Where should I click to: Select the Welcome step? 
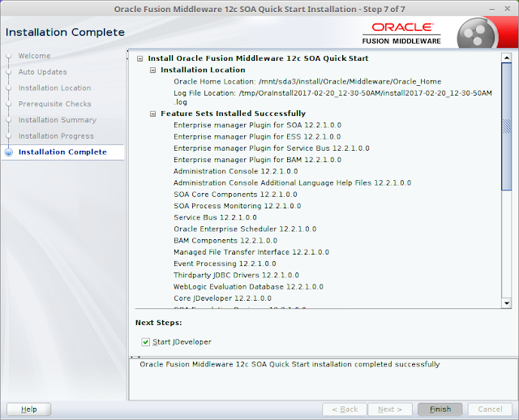(x=34, y=56)
